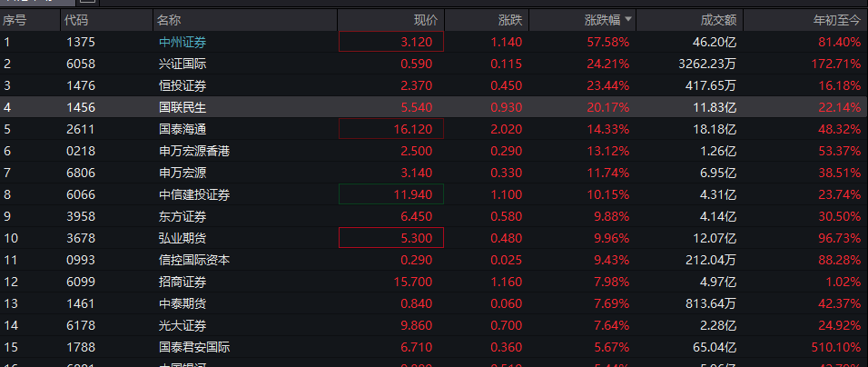The image size is (868, 367).
Task: Click the 中信建投证券 price cell 11.940
Action: [x=391, y=194]
